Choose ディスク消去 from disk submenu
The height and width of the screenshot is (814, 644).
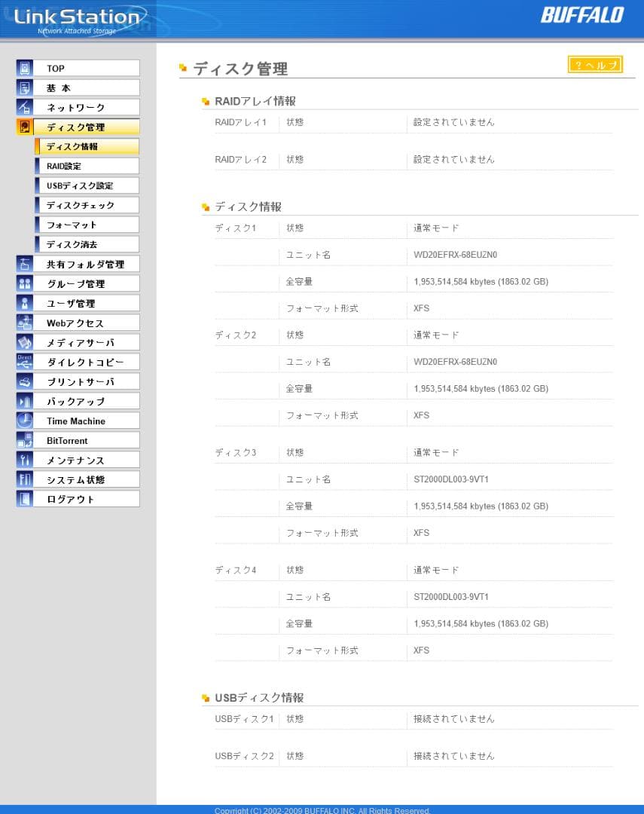pyautogui.click(x=87, y=244)
